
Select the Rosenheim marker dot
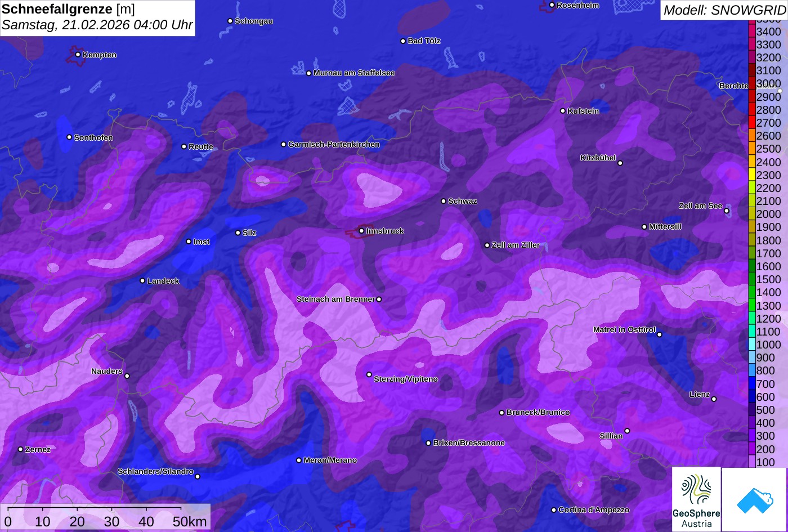(x=552, y=5)
